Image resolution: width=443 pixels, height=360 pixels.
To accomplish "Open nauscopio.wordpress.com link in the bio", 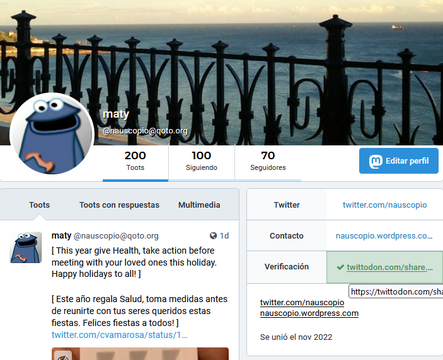I will (309, 313).
